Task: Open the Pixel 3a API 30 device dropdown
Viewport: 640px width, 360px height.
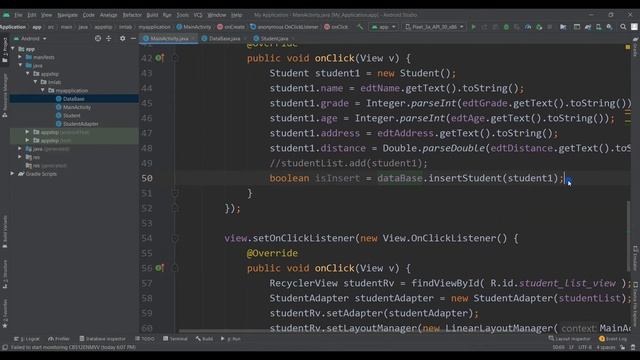Action: (434, 27)
